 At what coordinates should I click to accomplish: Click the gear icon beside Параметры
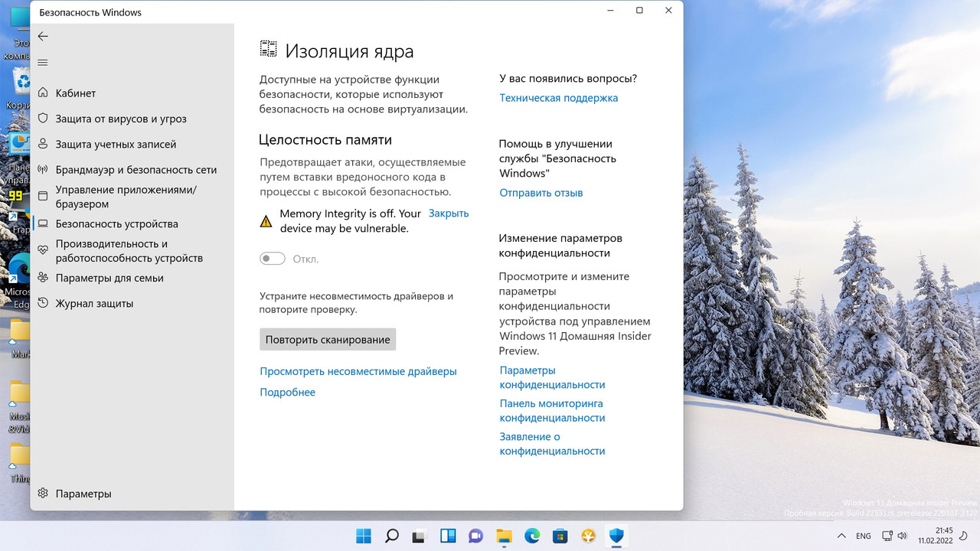(x=43, y=494)
